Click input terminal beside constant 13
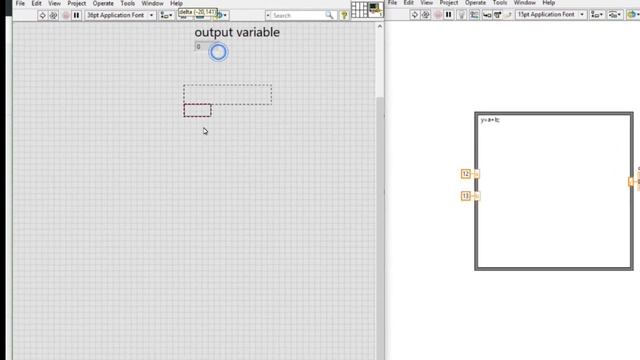 click(476, 196)
